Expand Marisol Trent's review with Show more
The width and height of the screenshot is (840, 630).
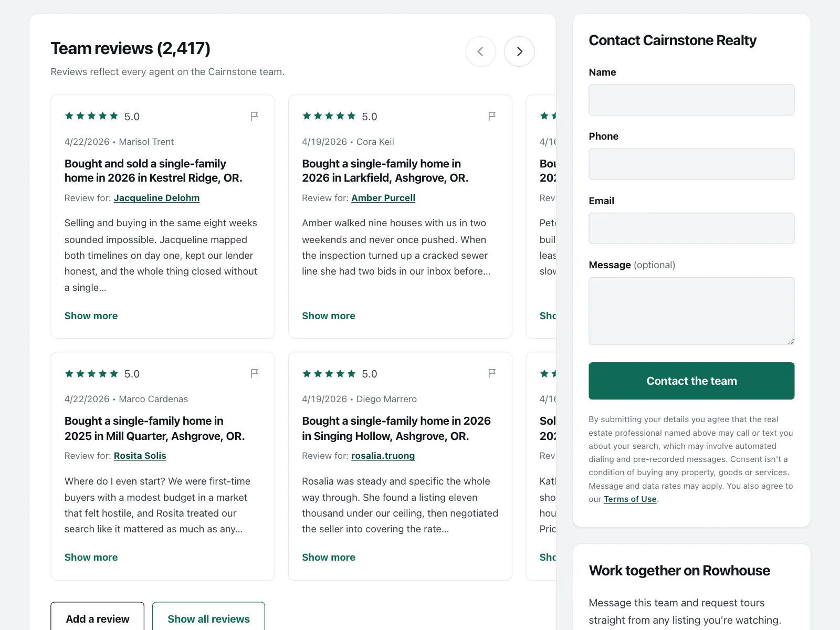[x=91, y=316]
